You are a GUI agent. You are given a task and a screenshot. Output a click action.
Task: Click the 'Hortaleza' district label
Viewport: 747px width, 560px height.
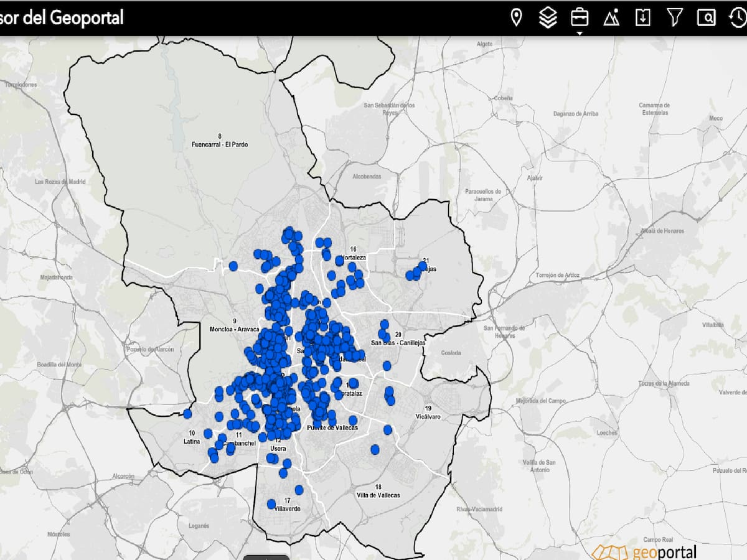356,257
